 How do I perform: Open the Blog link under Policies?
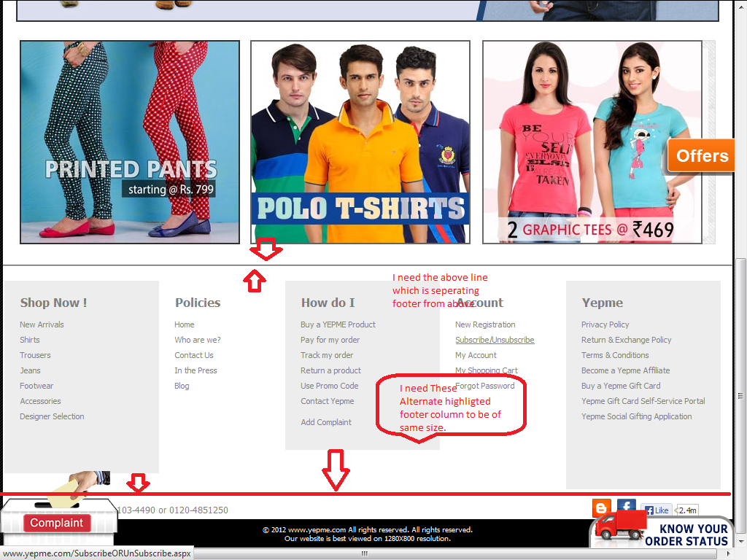(182, 386)
